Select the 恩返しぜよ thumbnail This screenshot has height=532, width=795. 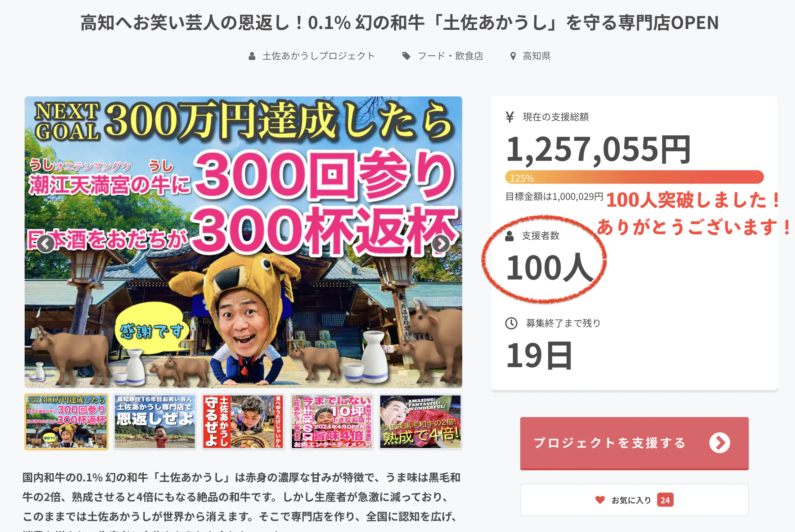click(155, 422)
